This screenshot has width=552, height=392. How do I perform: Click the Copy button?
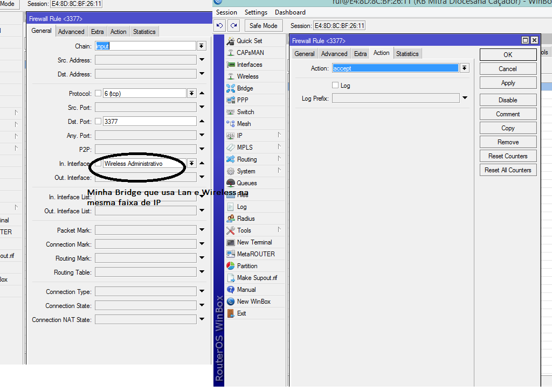tap(508, 128)
